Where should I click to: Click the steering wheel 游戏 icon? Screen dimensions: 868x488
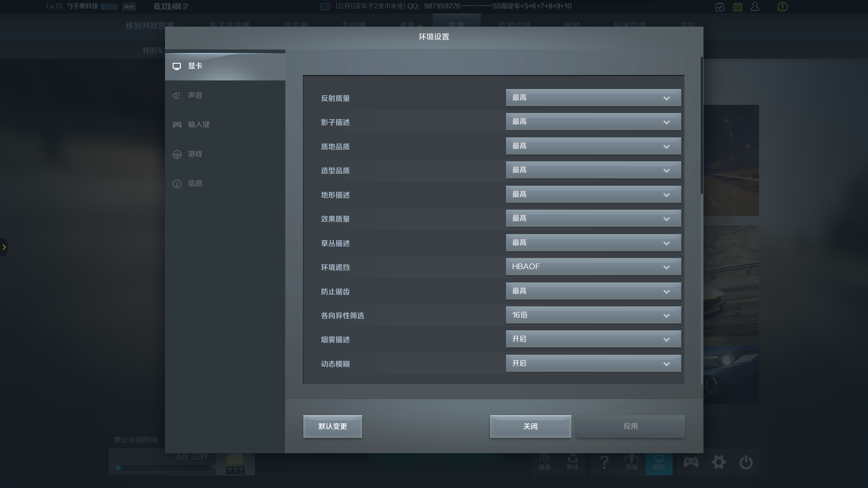point(177,155)
